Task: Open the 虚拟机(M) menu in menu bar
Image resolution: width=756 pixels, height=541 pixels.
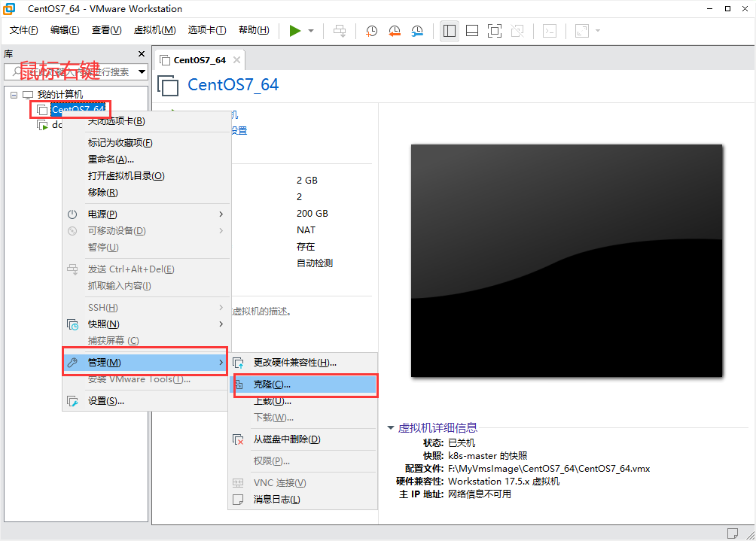Action: (x=154, y=30)
